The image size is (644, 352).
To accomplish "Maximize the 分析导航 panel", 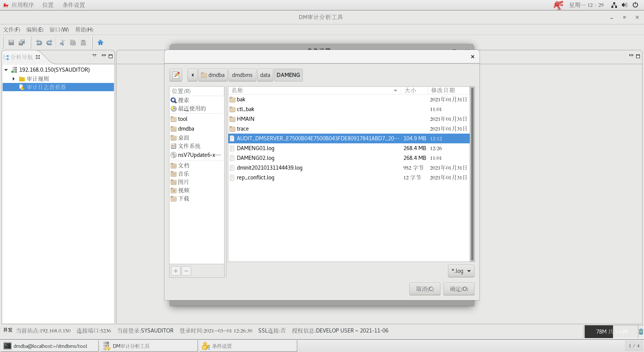I will (111, 56).
